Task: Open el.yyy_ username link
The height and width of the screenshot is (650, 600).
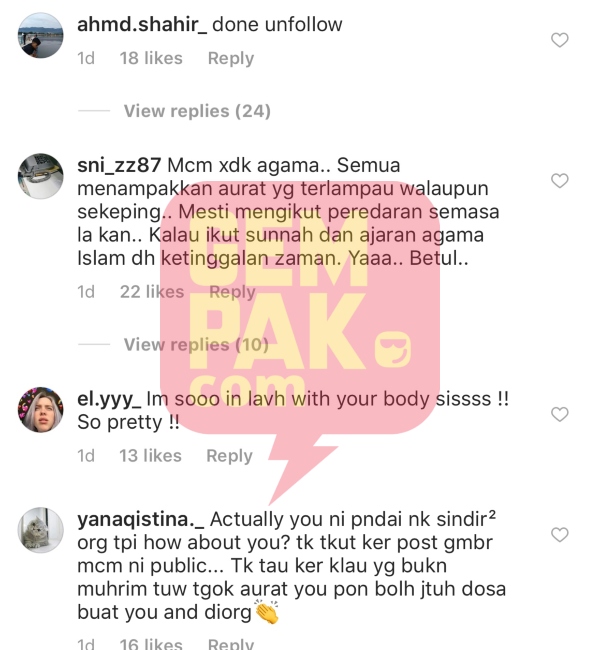Action: [109, 399]
